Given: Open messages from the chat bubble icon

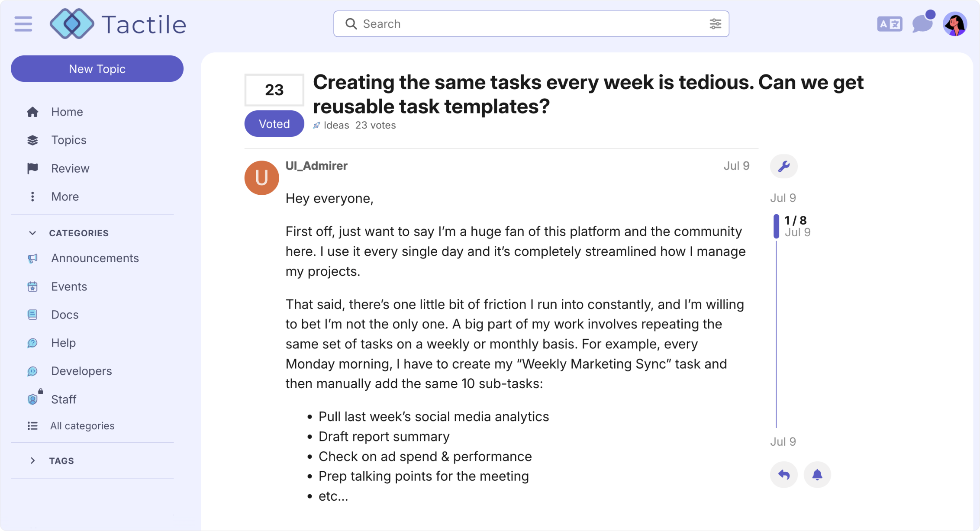Looking at the screenshot, I should (922, 24).
